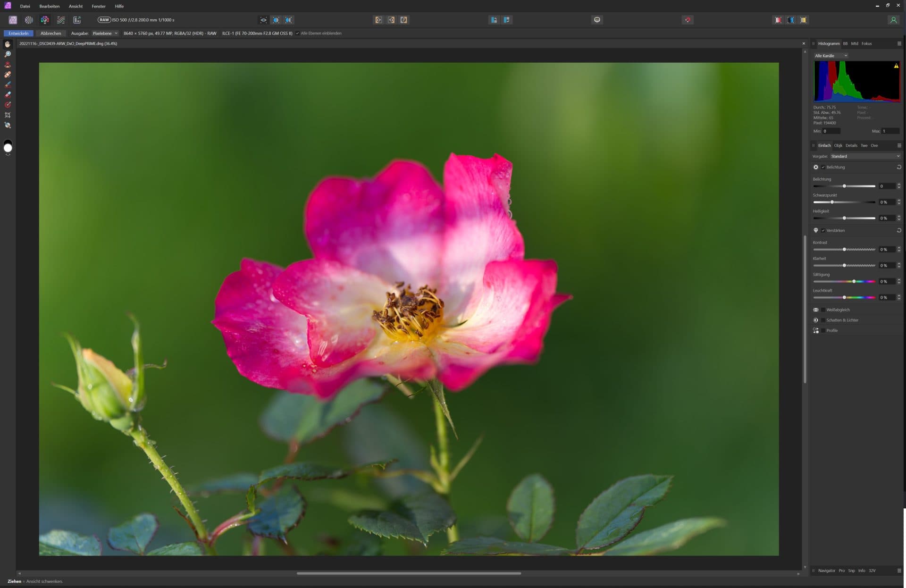Screen dimensions: 906x588
Task: Enable the Weißabgleich checkbox
Action: click(x=824, y=310)
